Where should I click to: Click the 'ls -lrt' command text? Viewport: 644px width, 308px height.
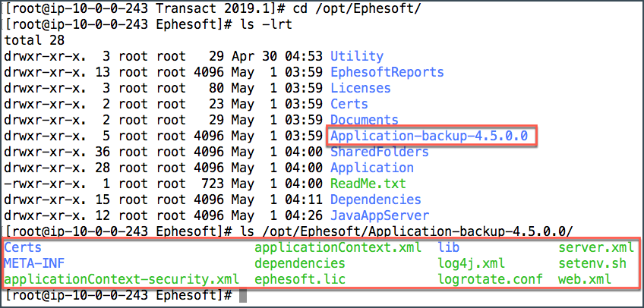coord(265,24)
